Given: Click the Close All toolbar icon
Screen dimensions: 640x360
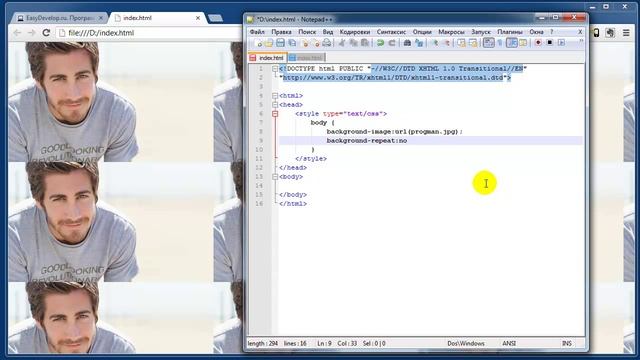Looking at the screenshot, I should 316,43.
